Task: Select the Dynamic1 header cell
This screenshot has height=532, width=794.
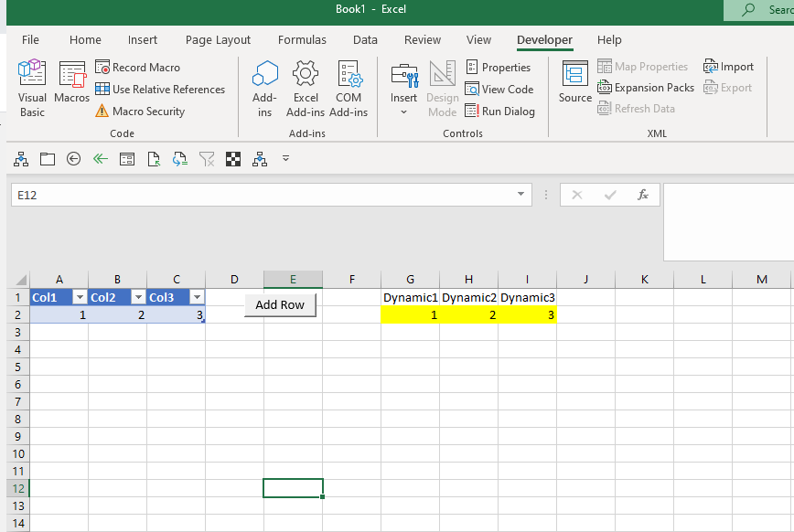Action: [410, 297]
